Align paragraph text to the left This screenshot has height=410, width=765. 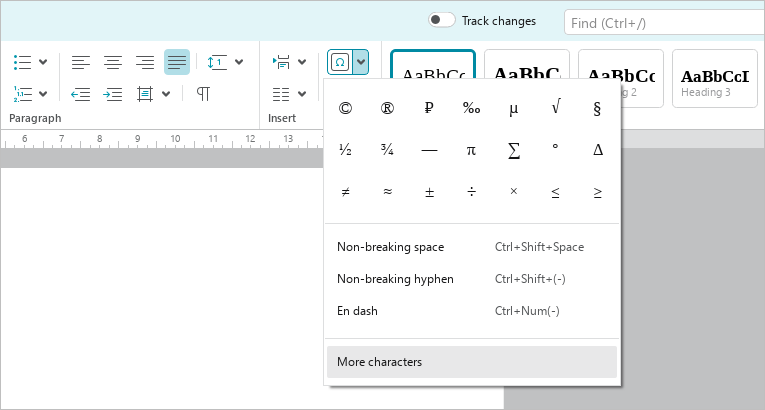[x=81, y=62]
